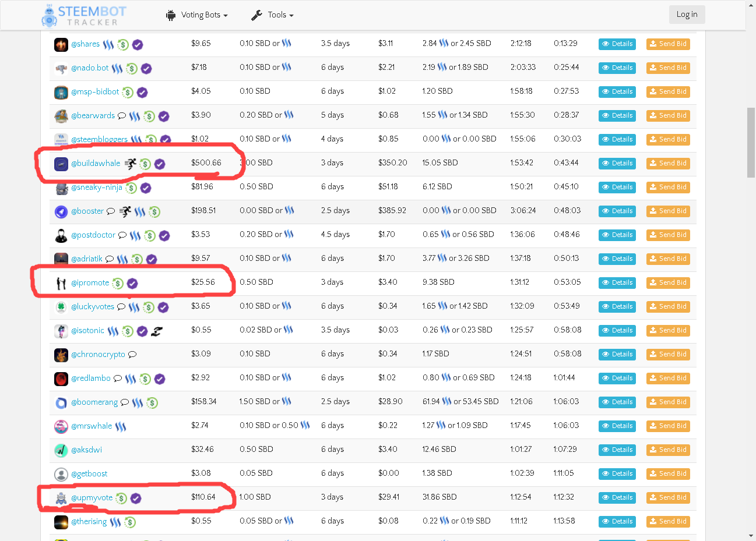756x541 pixels.
Task: Click the Steem icon next to @nado.bot
Action: [117, 69]
